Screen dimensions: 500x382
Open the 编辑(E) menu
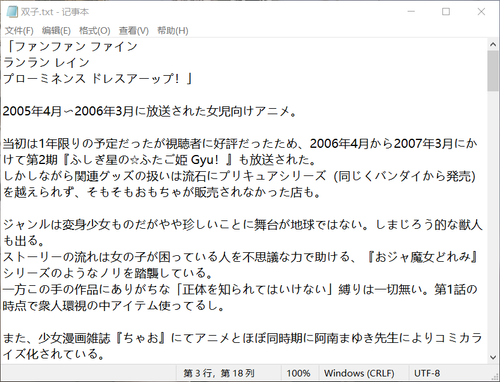click(x=56, y=31)
